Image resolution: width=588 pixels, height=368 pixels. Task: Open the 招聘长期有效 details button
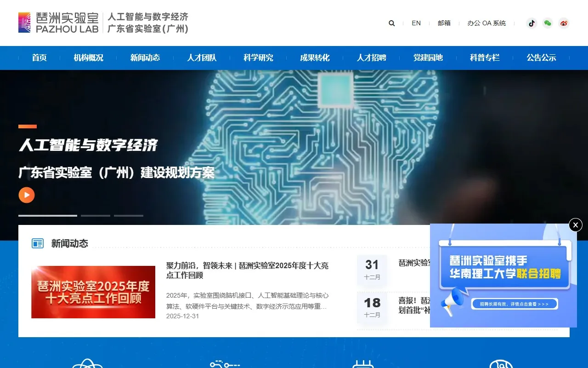(514, 304)
